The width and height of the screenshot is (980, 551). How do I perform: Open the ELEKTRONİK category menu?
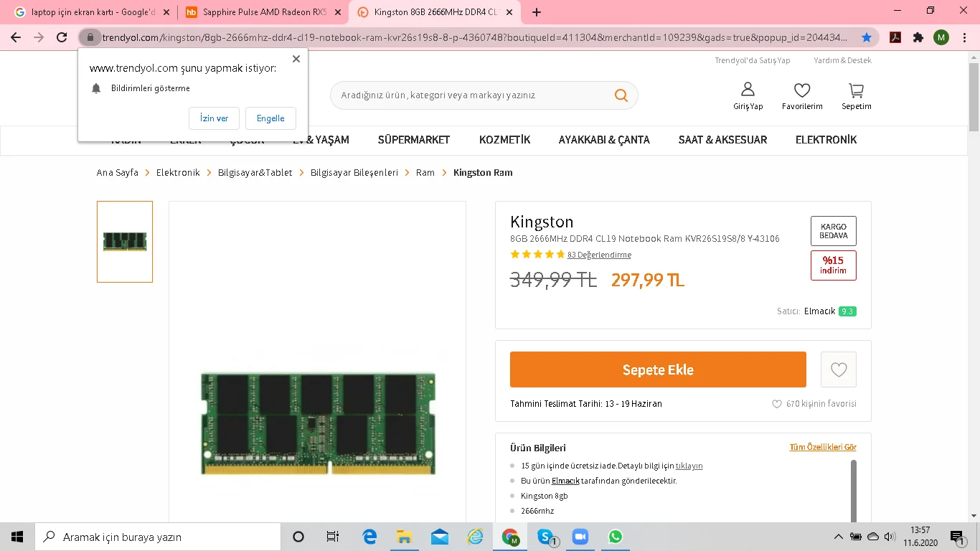click(826, 140)
